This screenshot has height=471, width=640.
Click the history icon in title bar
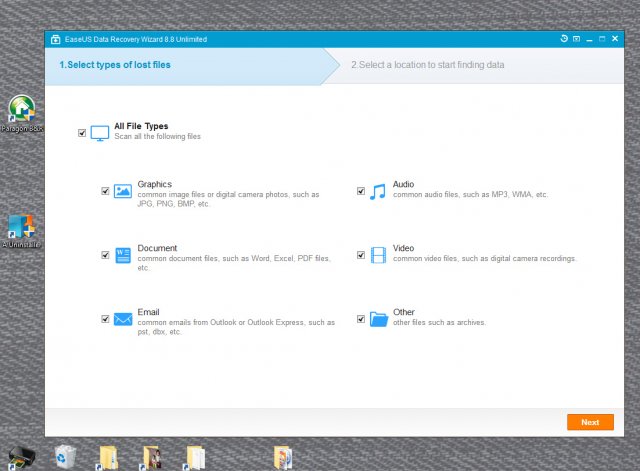pyautogui.click(x=564, y=39)
